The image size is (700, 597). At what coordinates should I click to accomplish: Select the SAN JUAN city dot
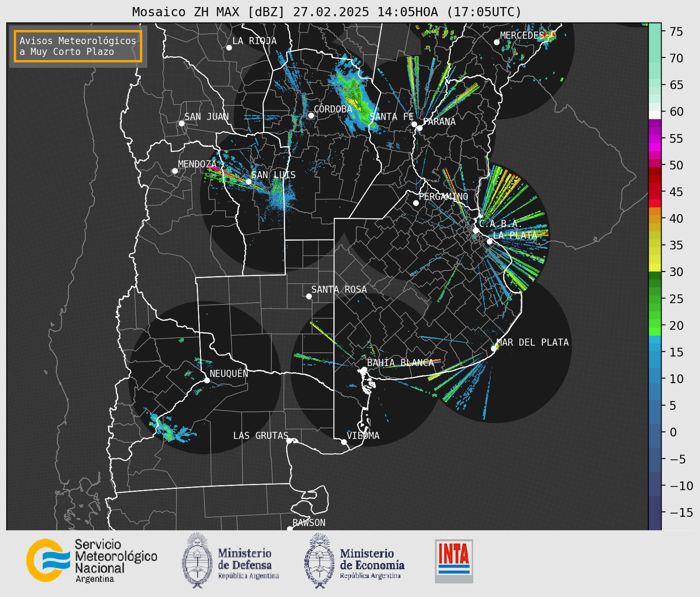(181, 123)
